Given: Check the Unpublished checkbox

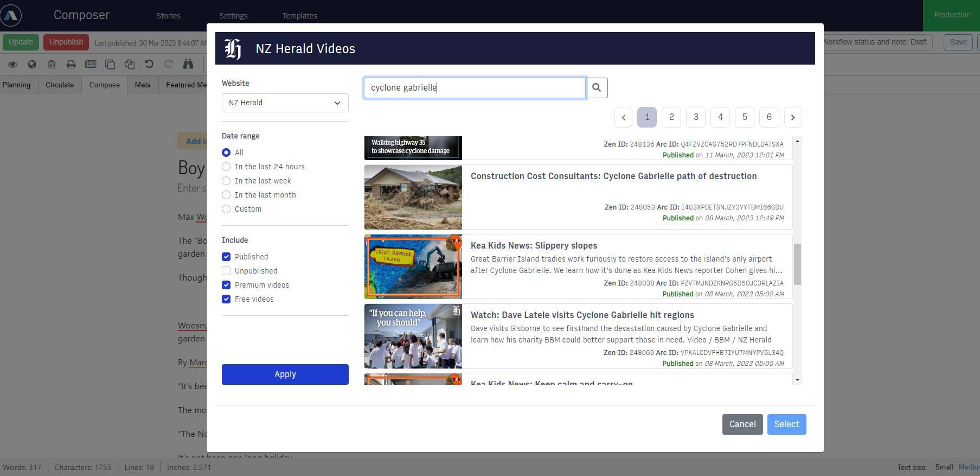Looking at the screenshot, I should (226, 271).
